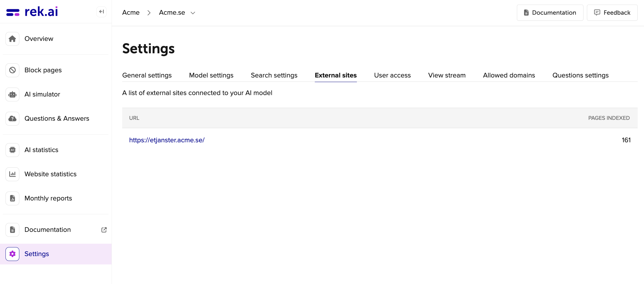Click the external link icon beside Documentation
644x284 pixels.
(x=104, y=230)
